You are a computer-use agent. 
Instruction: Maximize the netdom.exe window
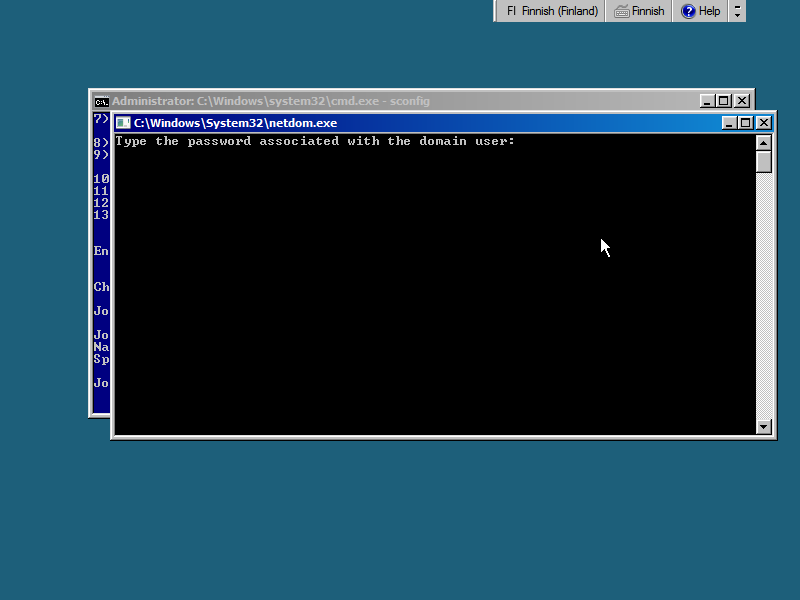click(746, 123)
